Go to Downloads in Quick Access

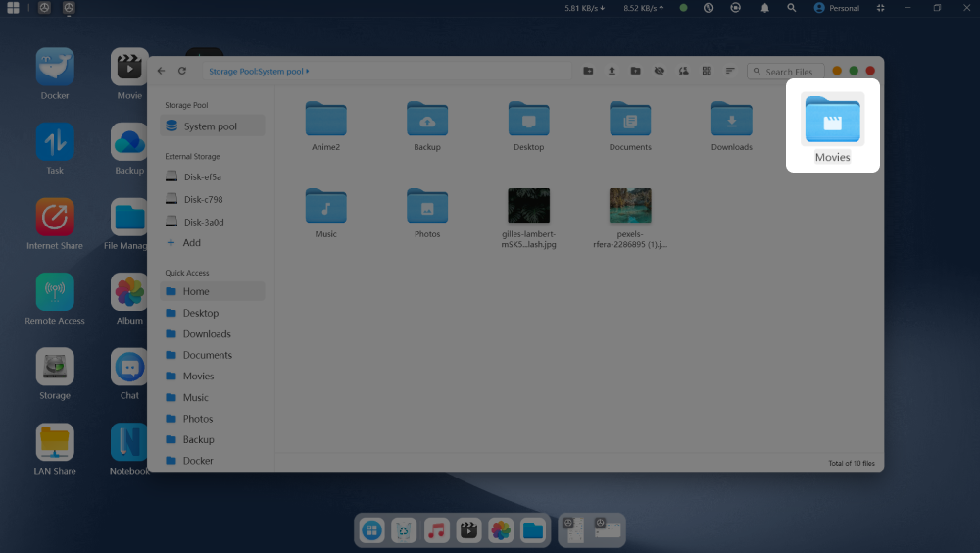206,334
